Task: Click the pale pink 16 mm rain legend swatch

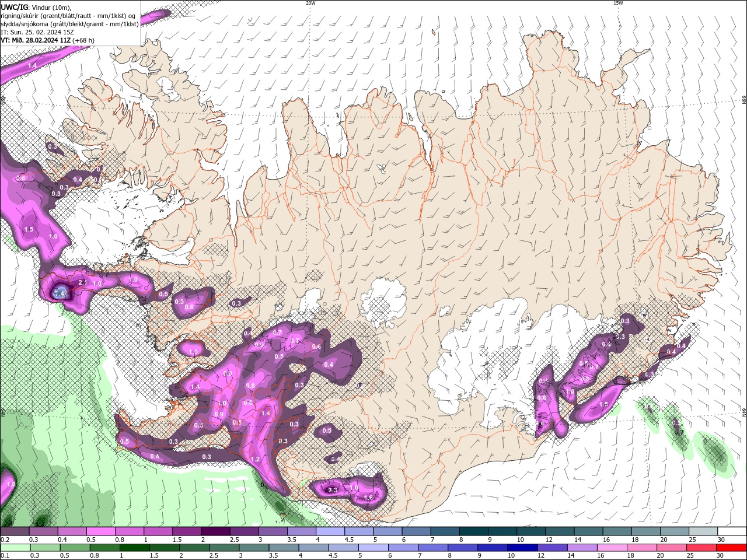Action: [x=612, y=548]
